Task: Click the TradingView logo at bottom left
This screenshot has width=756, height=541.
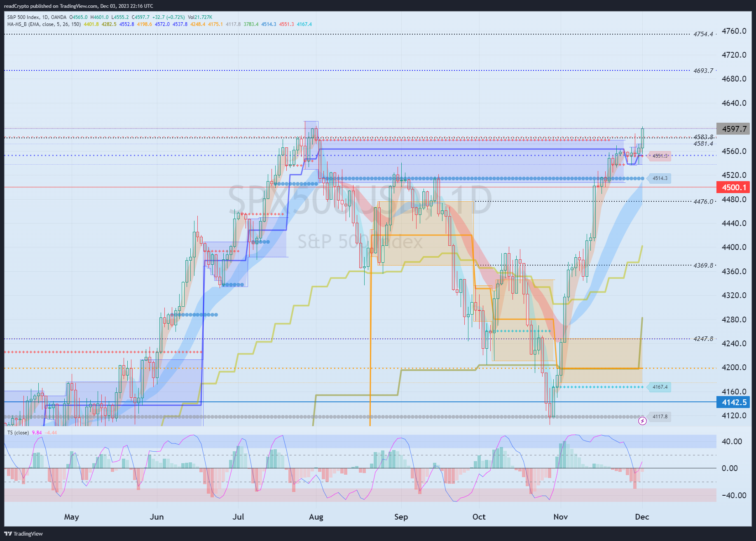Action: (x=23, y=534)
